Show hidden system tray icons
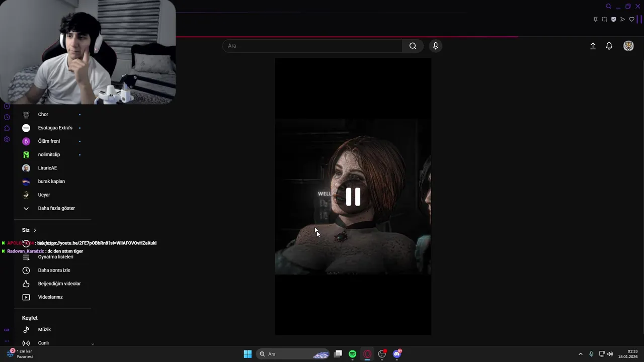Screen dimensions: 644x362 point(580,354)
